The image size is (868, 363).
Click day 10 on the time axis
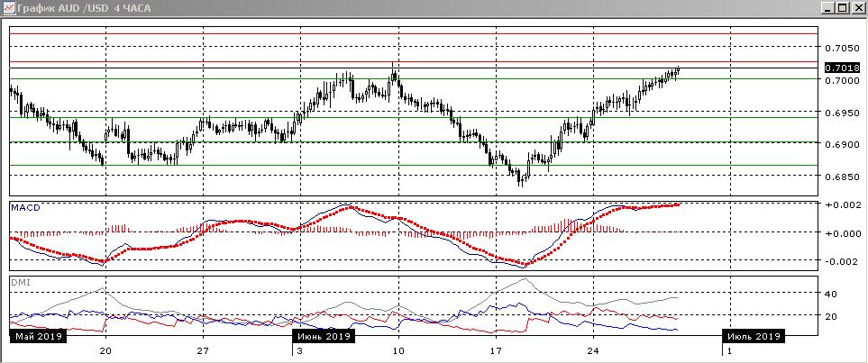coord(397,351)
